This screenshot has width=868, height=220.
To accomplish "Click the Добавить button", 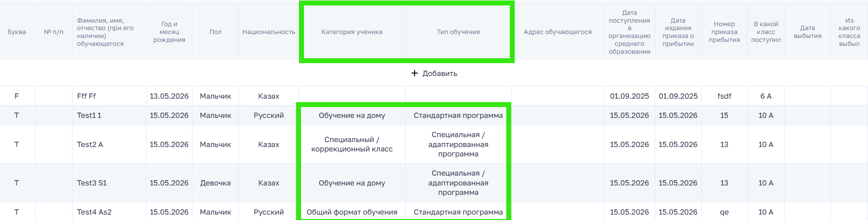I will tap(434, 73).
